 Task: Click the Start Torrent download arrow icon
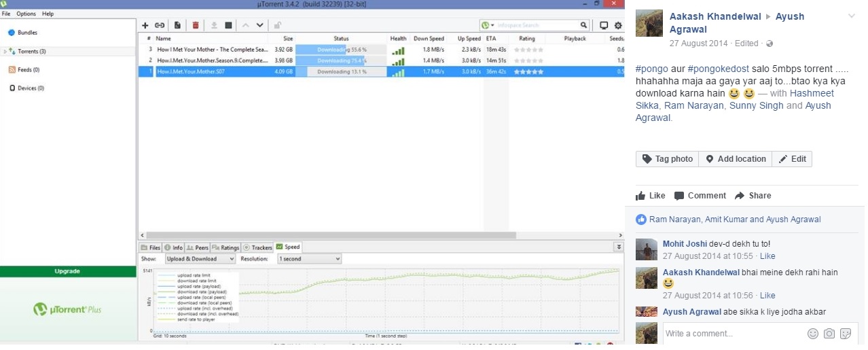point(214,26)
